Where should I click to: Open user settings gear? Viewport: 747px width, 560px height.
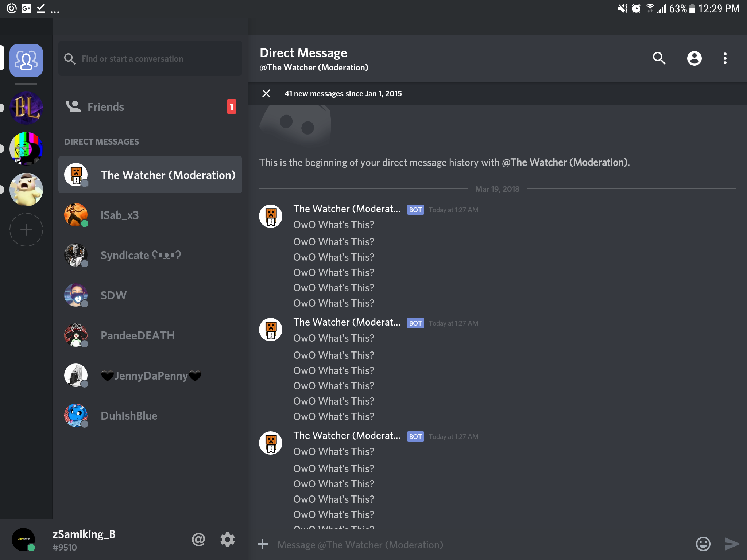(228, 539)
